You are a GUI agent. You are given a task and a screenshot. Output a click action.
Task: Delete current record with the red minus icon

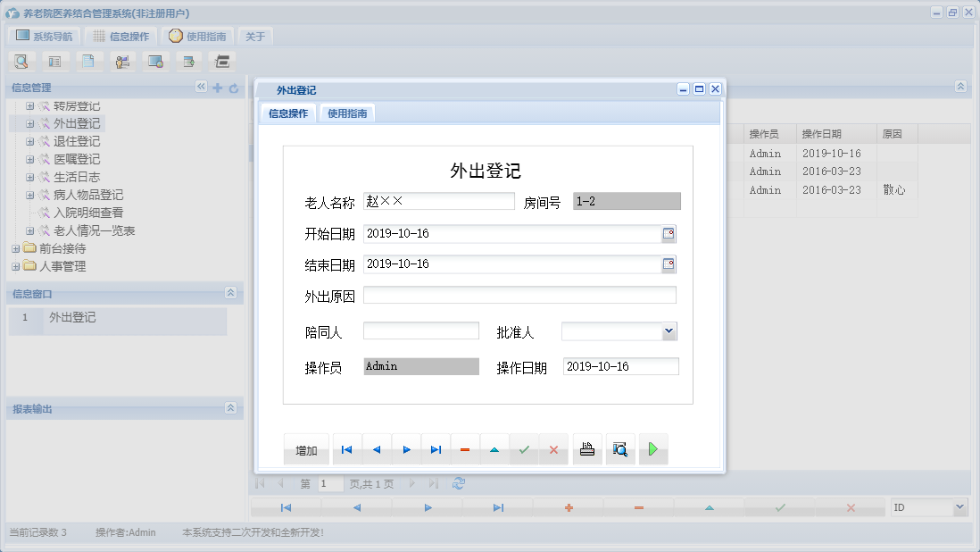tap(464, 449)
